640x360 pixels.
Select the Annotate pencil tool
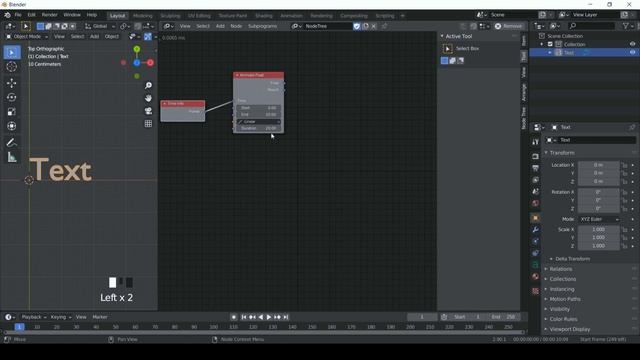pyautogui.click(x=12, y=142)
